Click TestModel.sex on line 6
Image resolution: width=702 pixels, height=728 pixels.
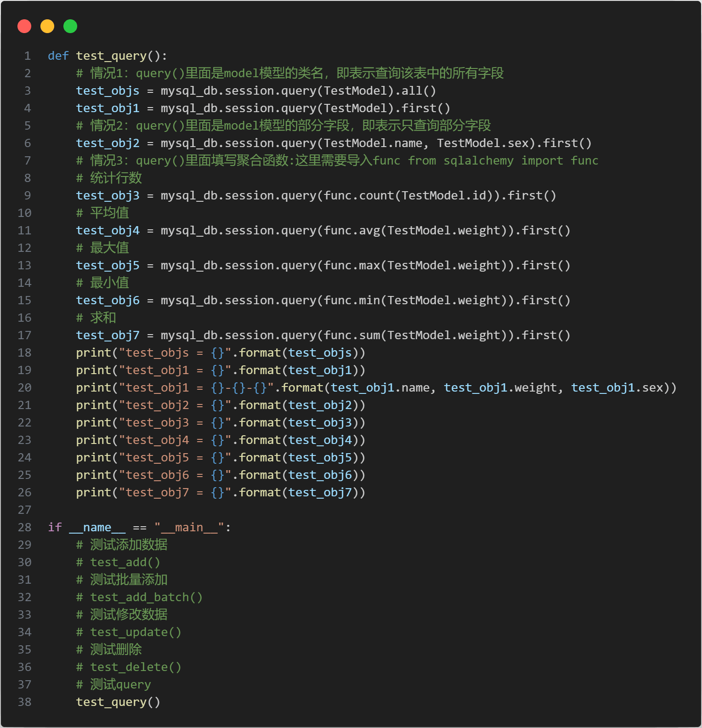coord(482,143)
